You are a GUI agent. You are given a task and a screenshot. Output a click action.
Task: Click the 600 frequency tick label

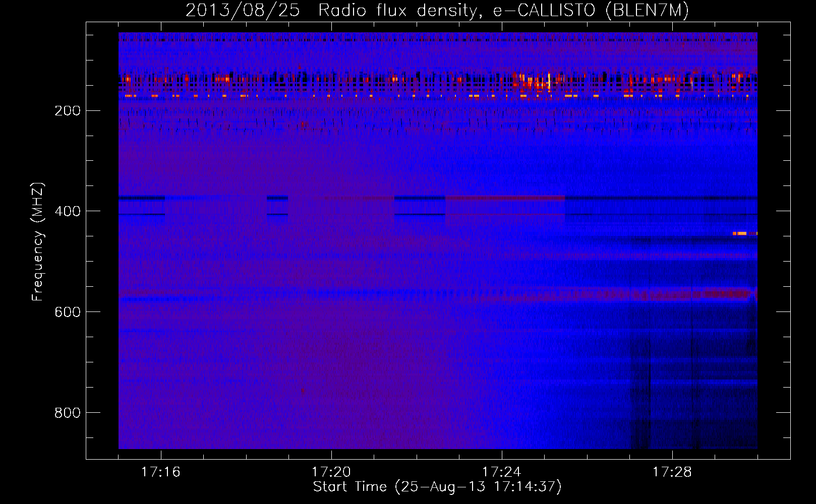(68, 311)
